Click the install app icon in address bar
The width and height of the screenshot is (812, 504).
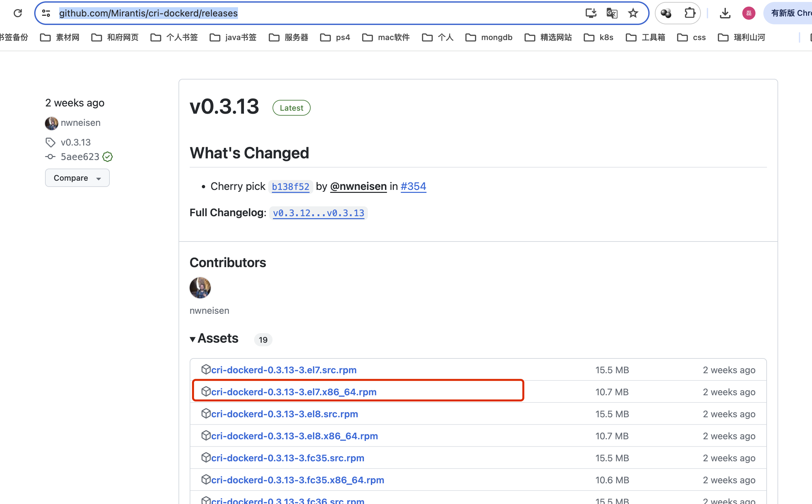[590, 13]
